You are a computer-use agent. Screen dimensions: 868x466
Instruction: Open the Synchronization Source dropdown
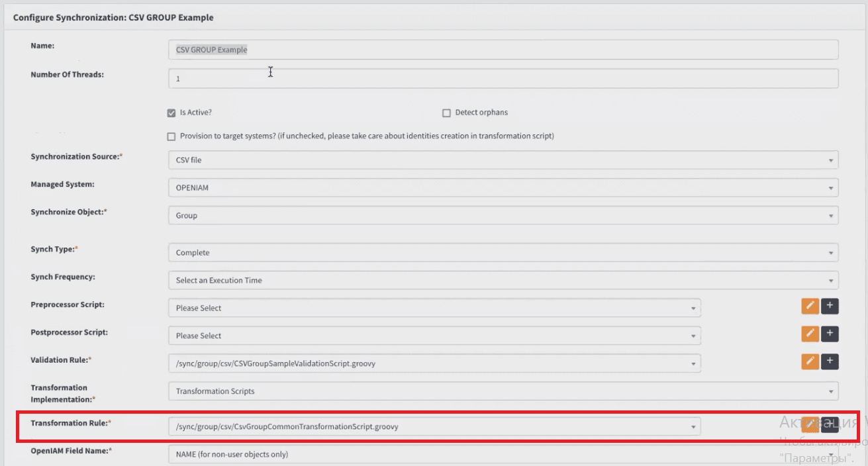click(503, 160)
